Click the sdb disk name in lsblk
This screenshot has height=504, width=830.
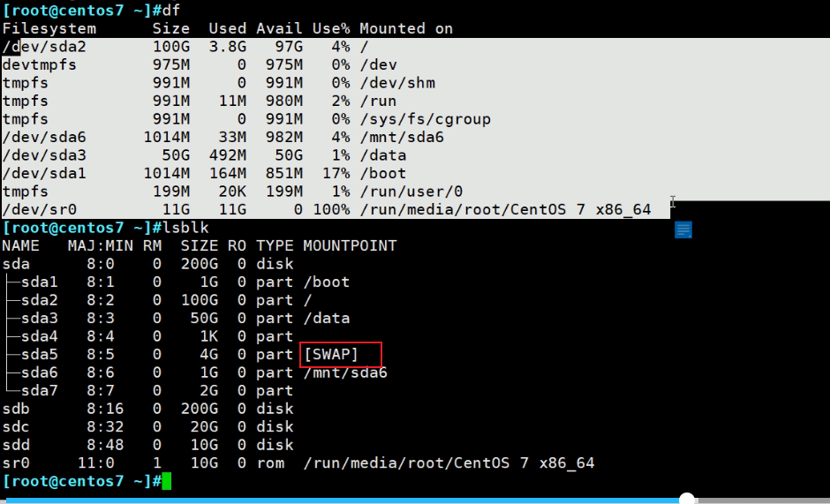point(16,409)
